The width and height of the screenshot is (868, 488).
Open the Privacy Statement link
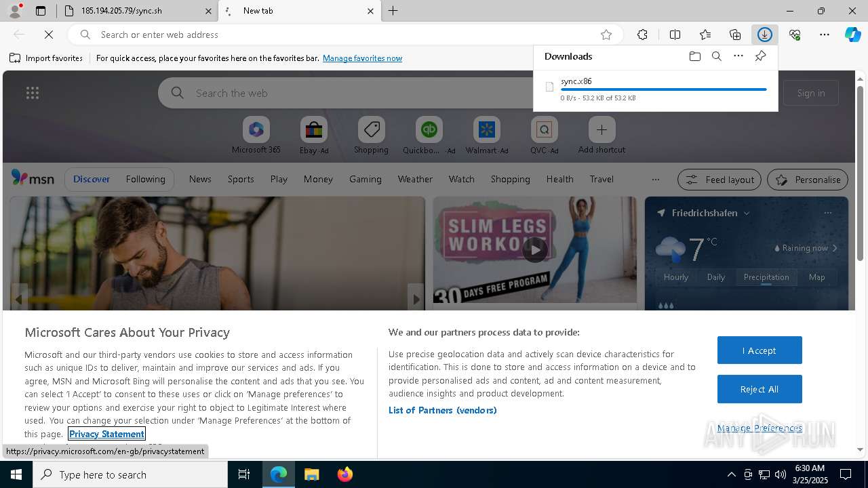point(106,434)
